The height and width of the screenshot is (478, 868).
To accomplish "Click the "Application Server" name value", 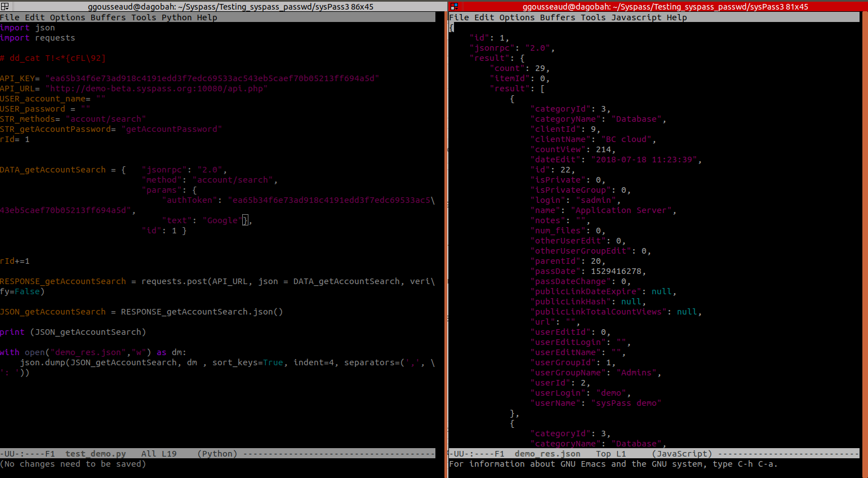I will 621,210.
